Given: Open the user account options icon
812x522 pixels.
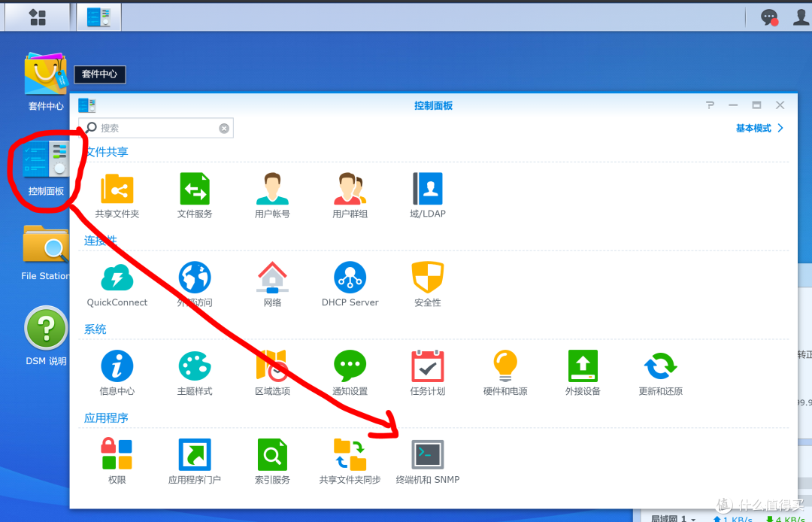Looking at the screenshot, I should (x=801, y=17).
